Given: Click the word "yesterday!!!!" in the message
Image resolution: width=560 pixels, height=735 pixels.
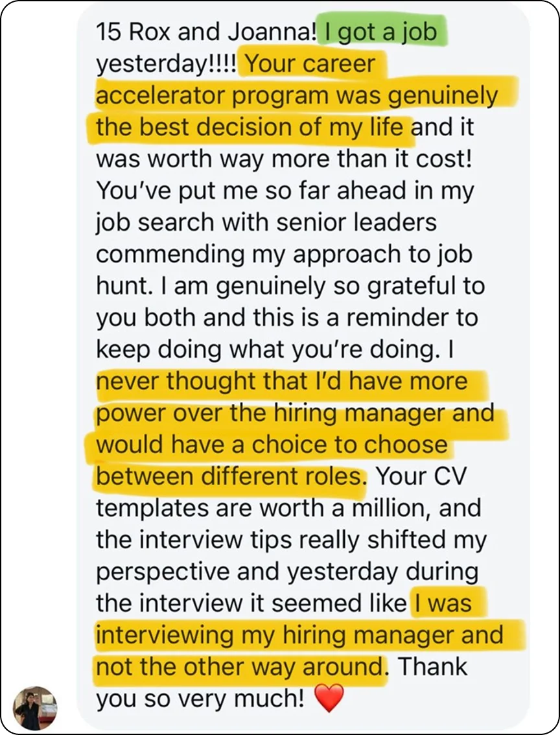Looking at the screenshot, I should tap(167, 64).
